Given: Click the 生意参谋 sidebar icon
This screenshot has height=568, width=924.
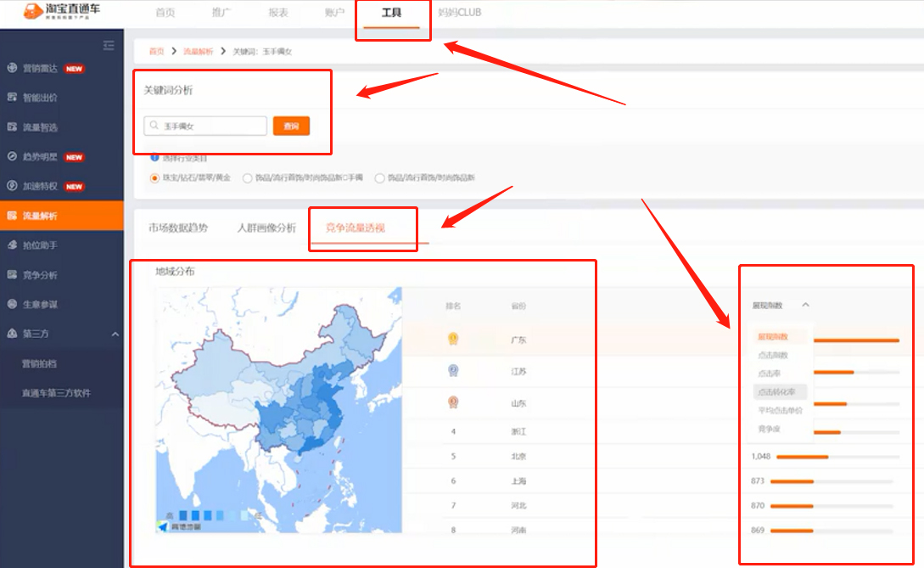Looking at the screenshot, I should [x=12, y=304].
